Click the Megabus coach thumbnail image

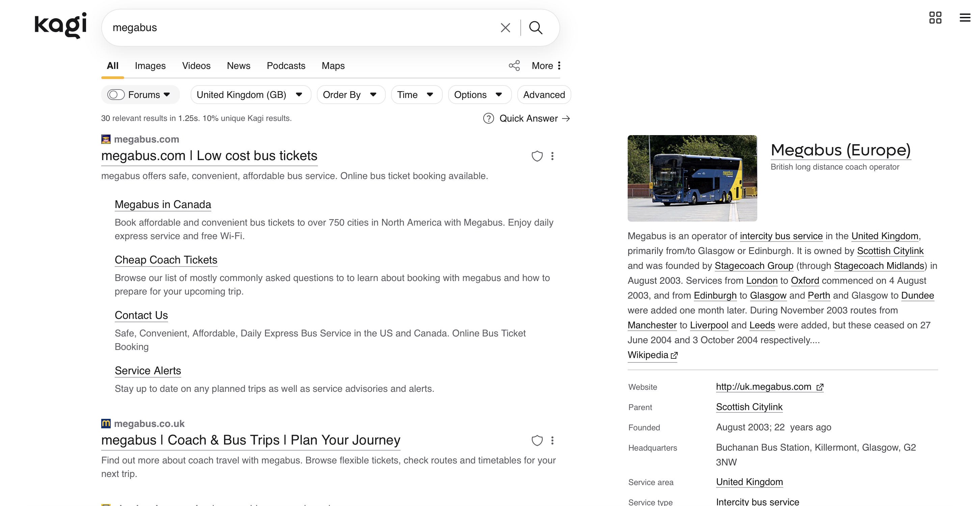click(x=692, y=178)
